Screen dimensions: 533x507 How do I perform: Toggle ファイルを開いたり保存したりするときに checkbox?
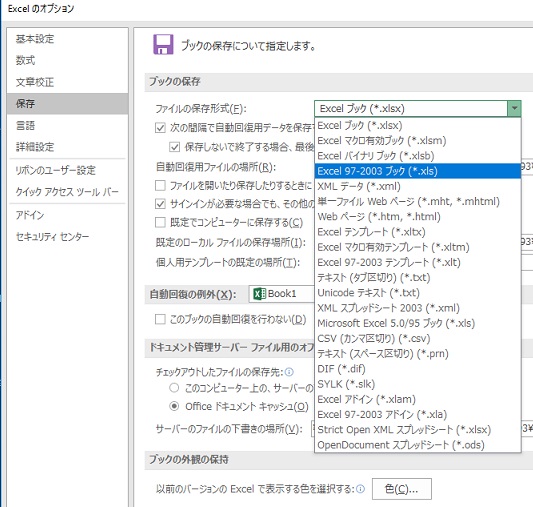160,186
